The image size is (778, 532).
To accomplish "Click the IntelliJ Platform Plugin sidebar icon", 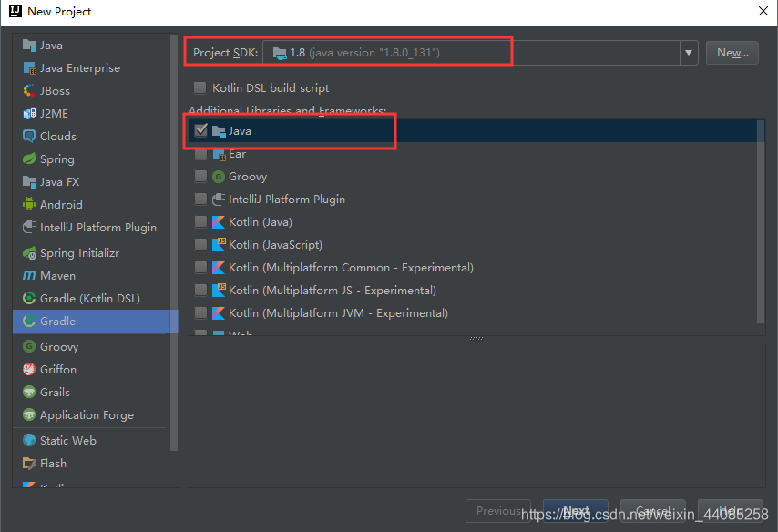I will pos(29,228).
